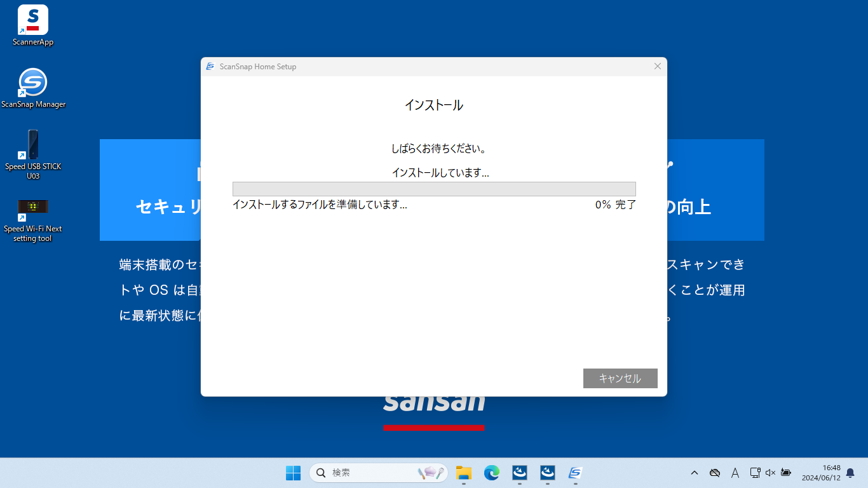Click the taskbar search box 検索
Screen dimensions: 868x488
click(379, 473)
